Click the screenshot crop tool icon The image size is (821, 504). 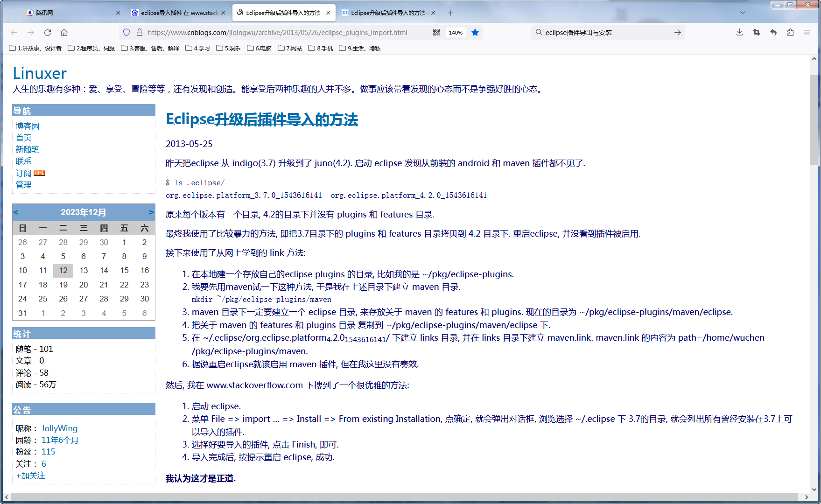pyautogui.click(x=757, y=32)
